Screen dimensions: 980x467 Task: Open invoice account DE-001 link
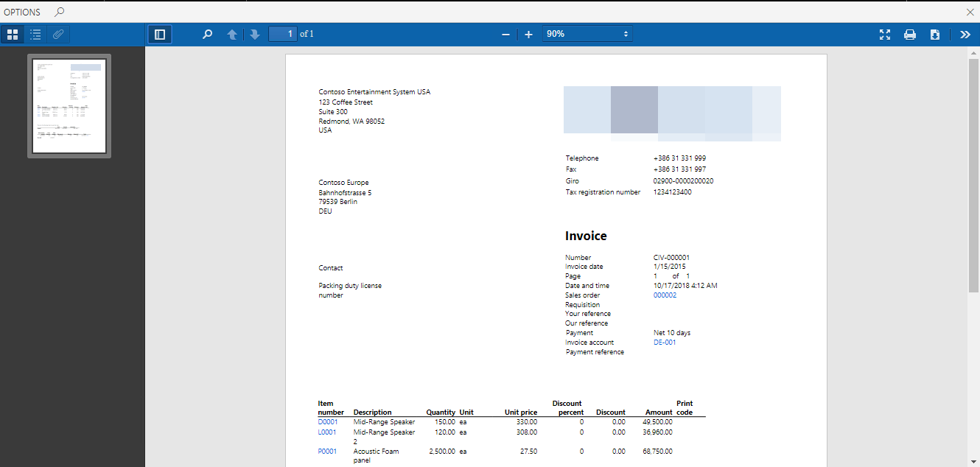(665, 343)
